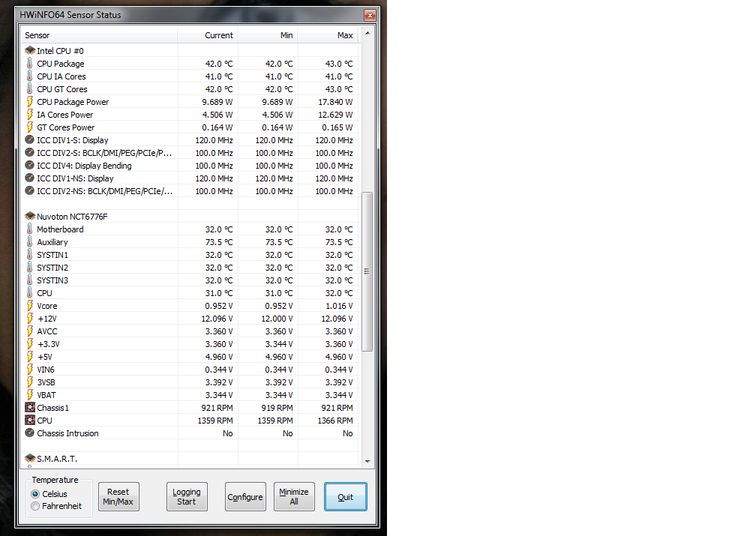Viewport: 756px width, 536px height.
Task: Select the Intel CPU #0 row
Action: tap(191, 51)
